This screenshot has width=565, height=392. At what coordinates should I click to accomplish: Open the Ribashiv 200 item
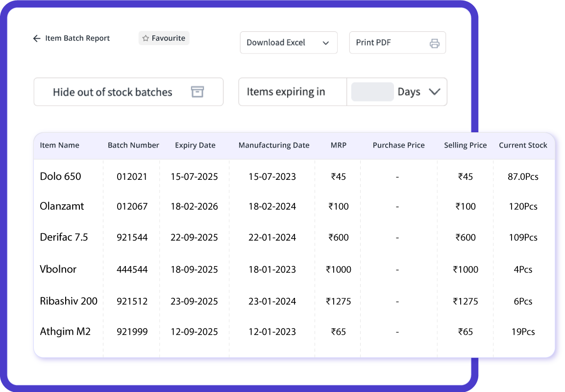click(x=69, y=301)
